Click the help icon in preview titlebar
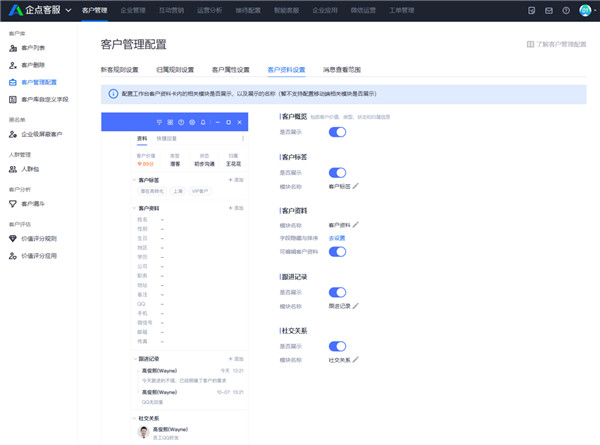The height and width of the screenshot is (445, 600). tap(181, 122)
